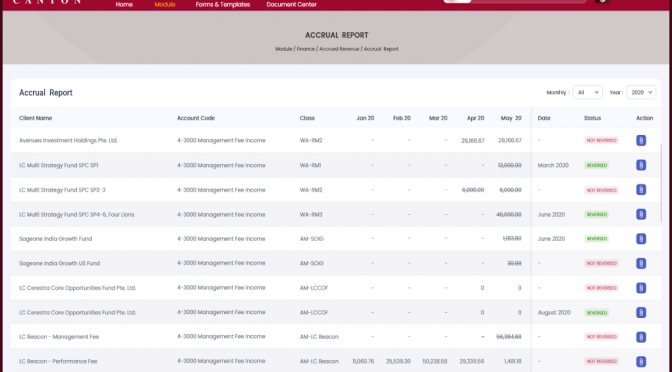Click the May 20 column header

click(511, 118)
